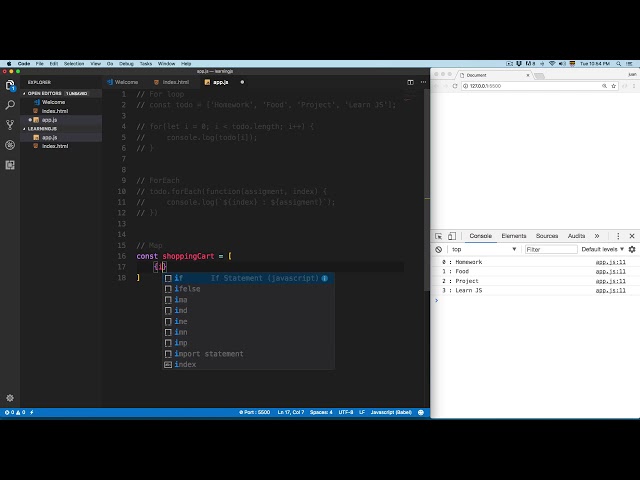Show more DevTools tabs with chevron

click(x=597, y=236)
